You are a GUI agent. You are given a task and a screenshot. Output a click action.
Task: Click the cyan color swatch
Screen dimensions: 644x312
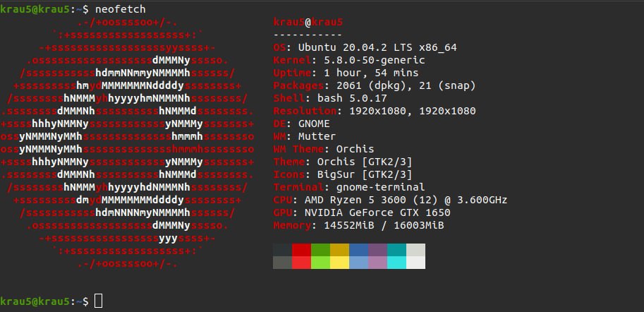(x=396, y=263)
